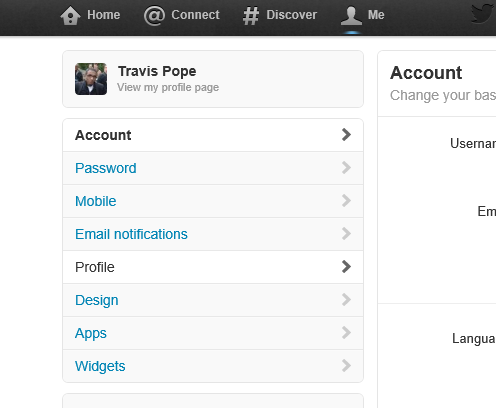Click the arrow next to Design
The height and width of the screenshot is (408, 496).
point(346,300)
